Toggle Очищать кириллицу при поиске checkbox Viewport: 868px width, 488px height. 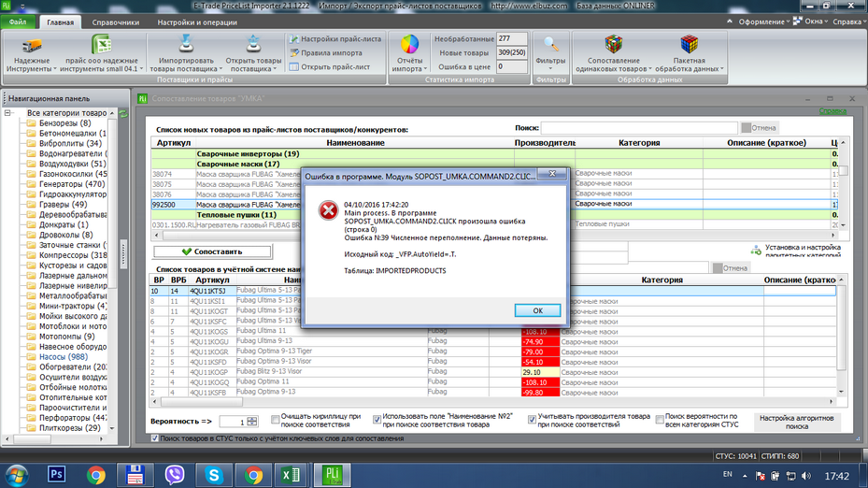coord(275,420)
